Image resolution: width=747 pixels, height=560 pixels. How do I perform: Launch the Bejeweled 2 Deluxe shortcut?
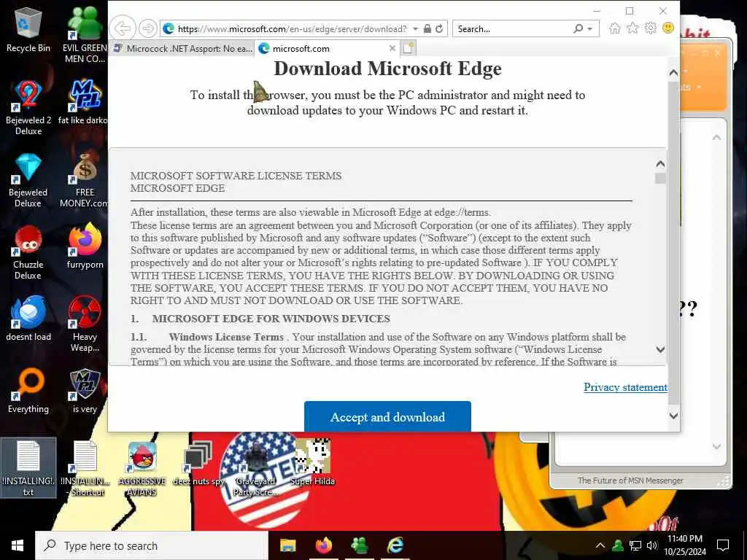(x=28, y=107)
